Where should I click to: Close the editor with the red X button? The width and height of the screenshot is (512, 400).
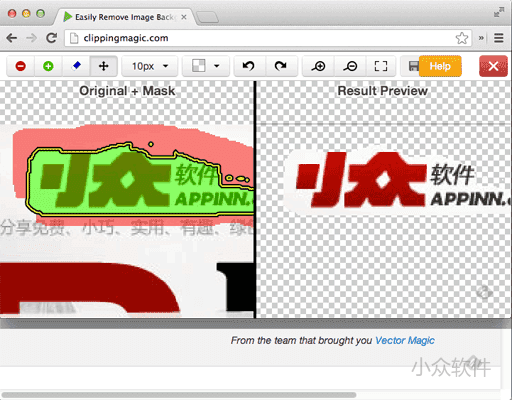493,66
